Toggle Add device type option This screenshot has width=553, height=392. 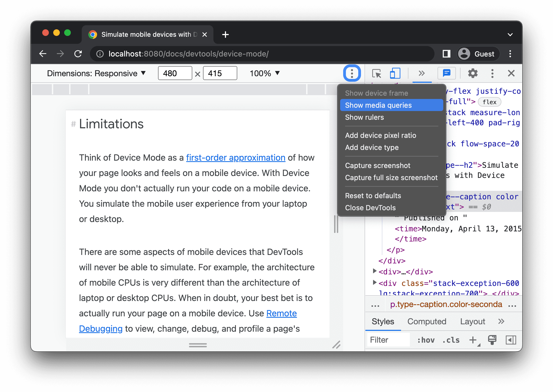(372, 148)
